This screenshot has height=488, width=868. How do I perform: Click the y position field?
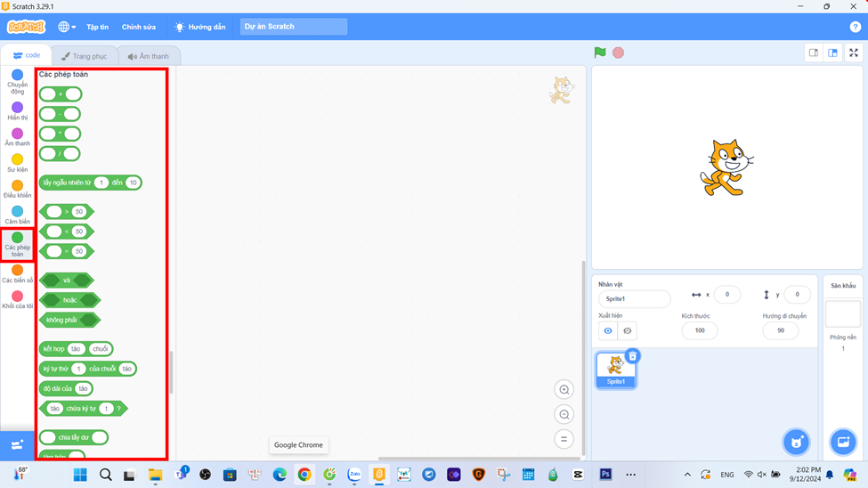pyautogui.click(x=797, y=295)
